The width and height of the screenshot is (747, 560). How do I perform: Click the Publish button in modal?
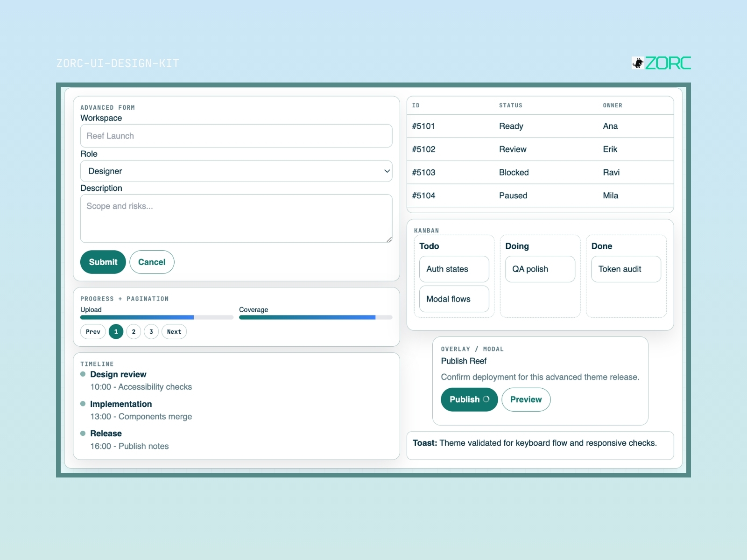pos(469,399)
